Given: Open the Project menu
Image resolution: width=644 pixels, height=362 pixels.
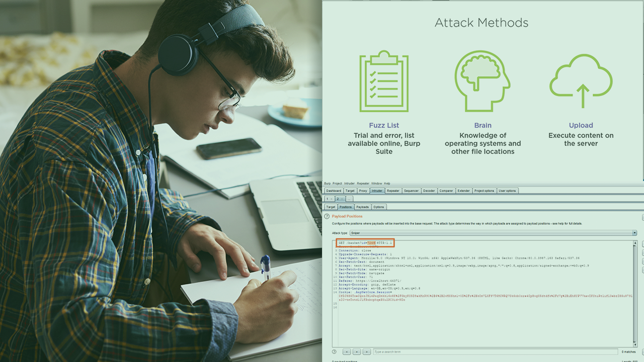Looking at the screenshot, I should pos(337,184).
